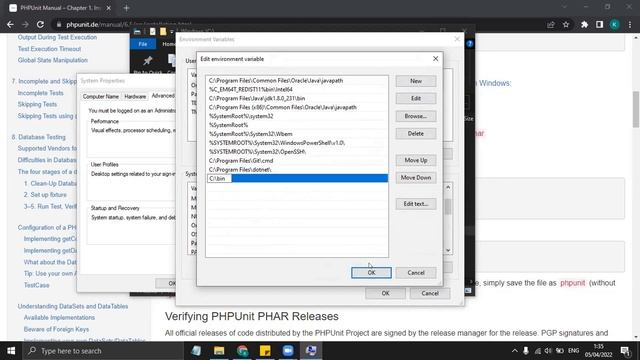
Task: Open the Chrome profile avatar
Action: [614, 24]
